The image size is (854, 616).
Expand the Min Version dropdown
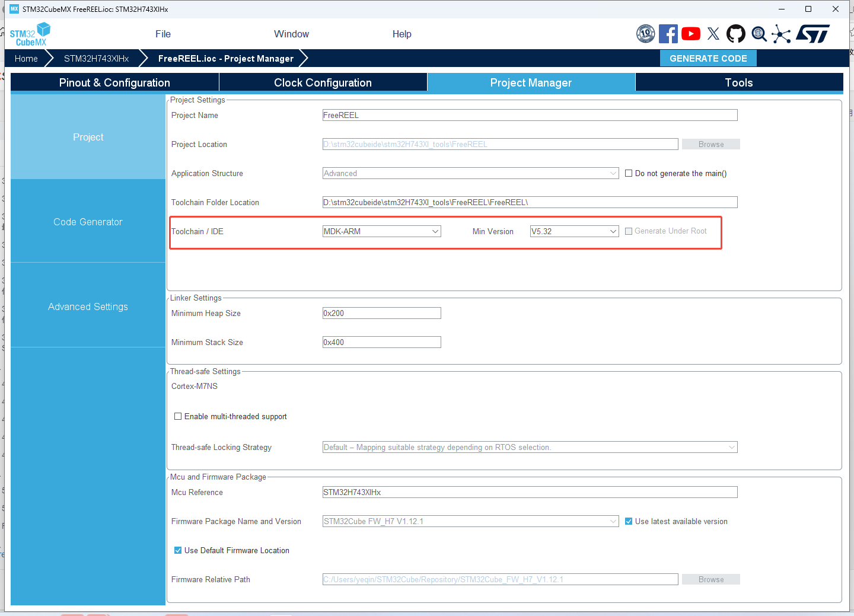[574, 231]
